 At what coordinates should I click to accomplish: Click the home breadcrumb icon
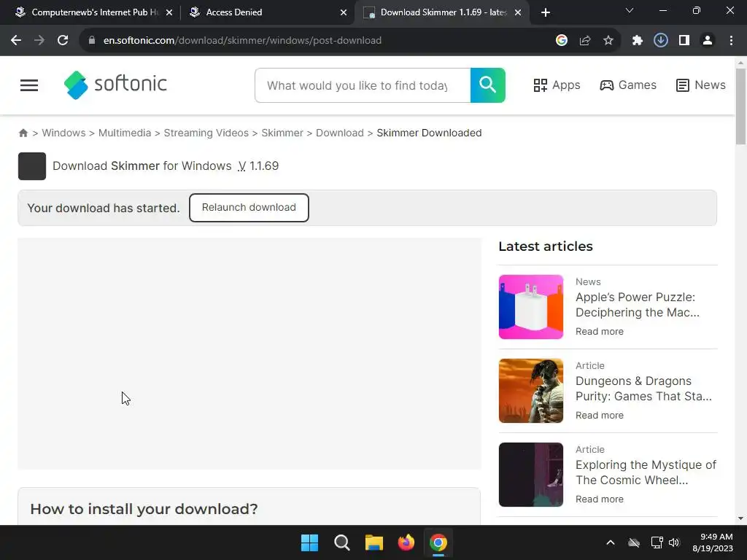tap(23, 133)
